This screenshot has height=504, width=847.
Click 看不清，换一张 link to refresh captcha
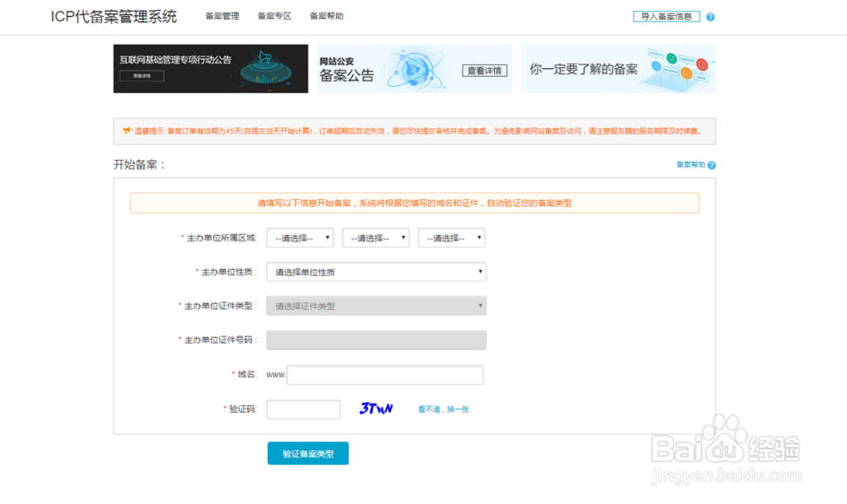[x=443, y=409]
